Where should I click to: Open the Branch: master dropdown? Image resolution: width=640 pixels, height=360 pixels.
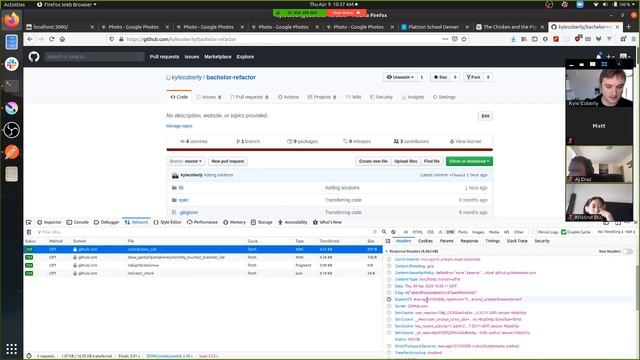186,161
